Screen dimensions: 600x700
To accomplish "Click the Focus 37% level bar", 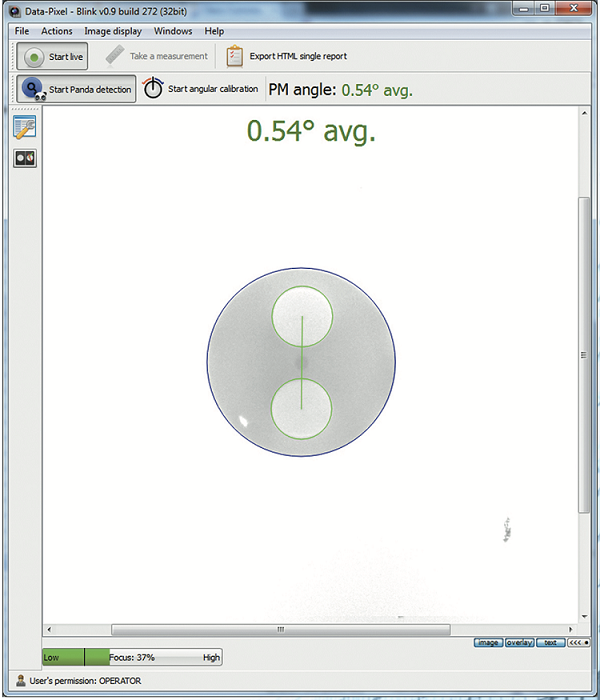I will pyautogui.click(x=131, y=657).
